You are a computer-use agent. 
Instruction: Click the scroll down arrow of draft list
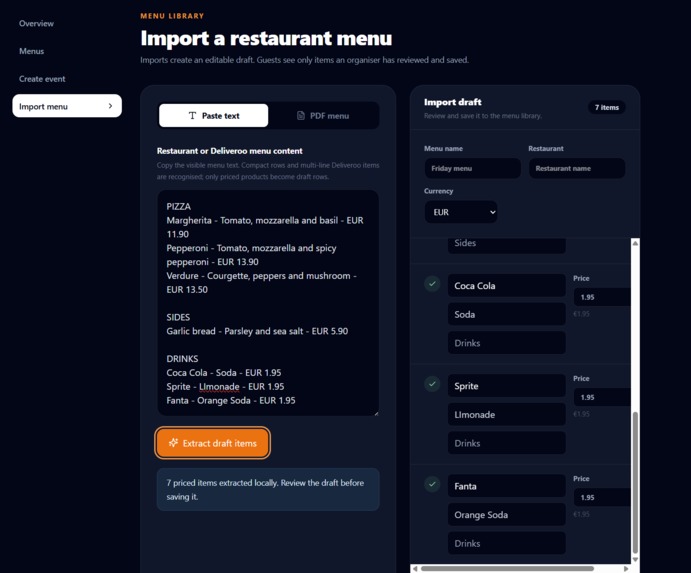pos(635,559)
